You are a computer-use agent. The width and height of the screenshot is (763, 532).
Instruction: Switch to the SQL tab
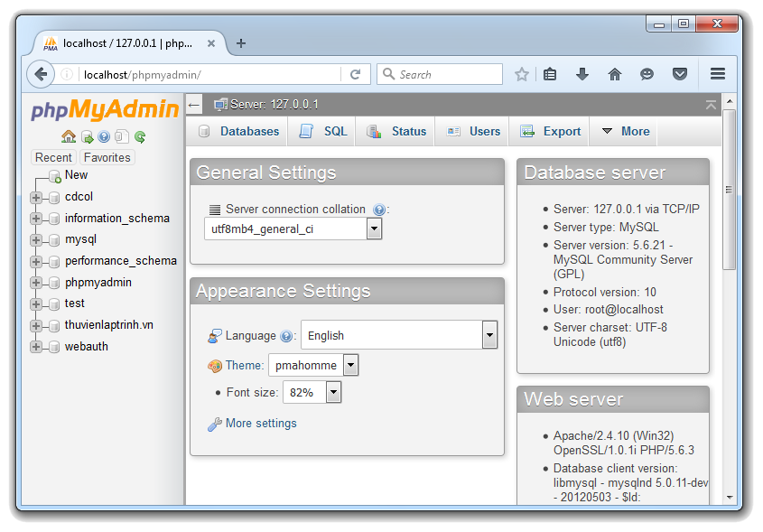click(x=324, y=131)
